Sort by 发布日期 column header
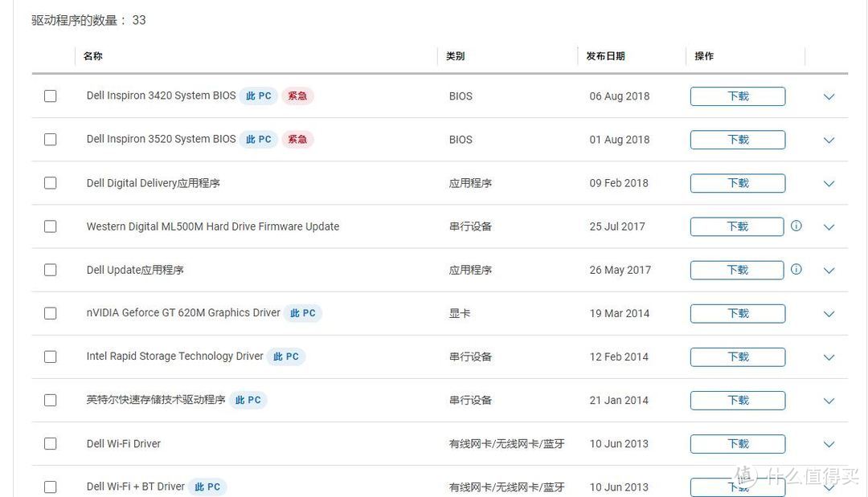Image resolution: width=868 pixels, height=497 pixels. tap(606, 56)
